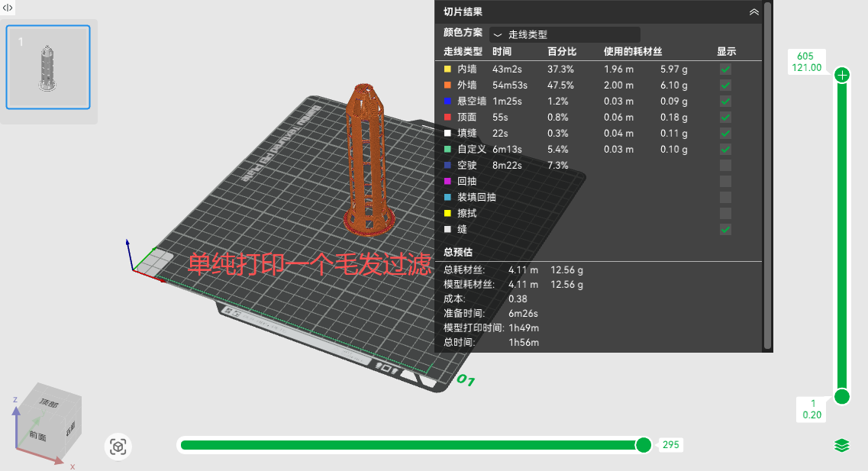This screenshot has width=868, height=471.
Task: Click the bottom layer value box showing 0.20
Action: click(x=812, y=410)
